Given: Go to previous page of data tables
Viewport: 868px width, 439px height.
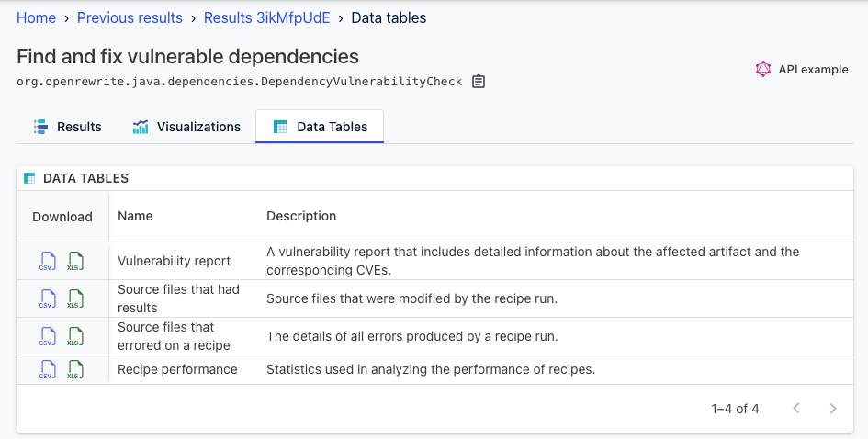Looking at the screenshot, I should pos(796,409).
